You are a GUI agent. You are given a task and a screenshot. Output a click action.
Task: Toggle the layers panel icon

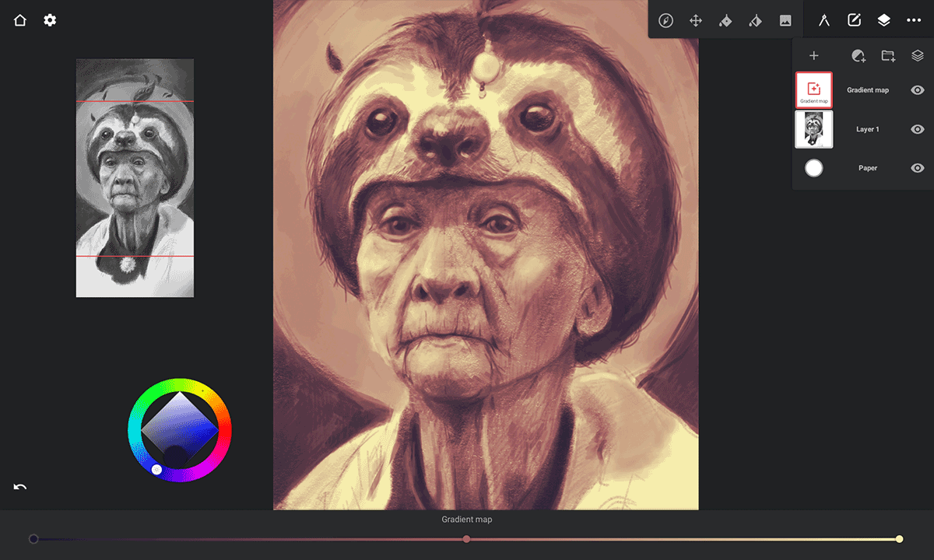point(883,20)
